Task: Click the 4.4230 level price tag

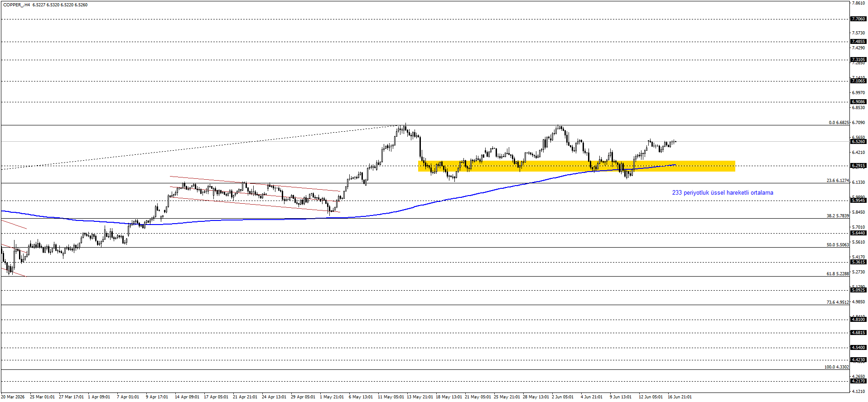Action: click(858, 360)
